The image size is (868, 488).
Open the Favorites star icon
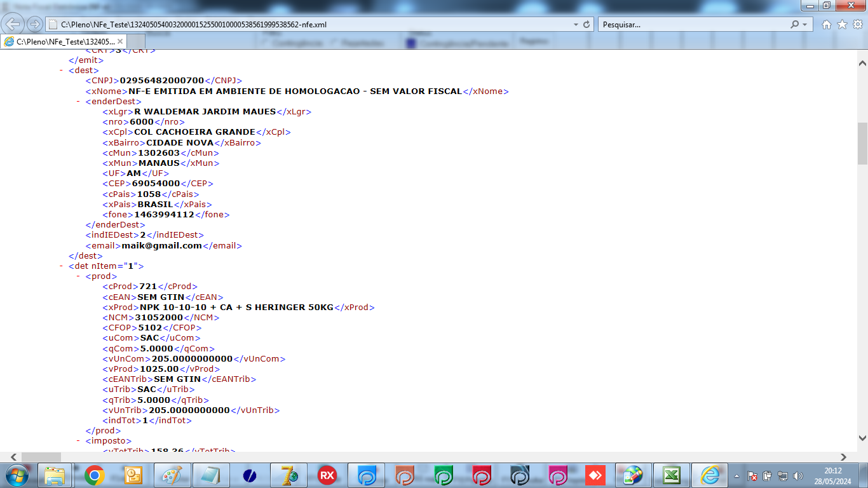[842, 25]
